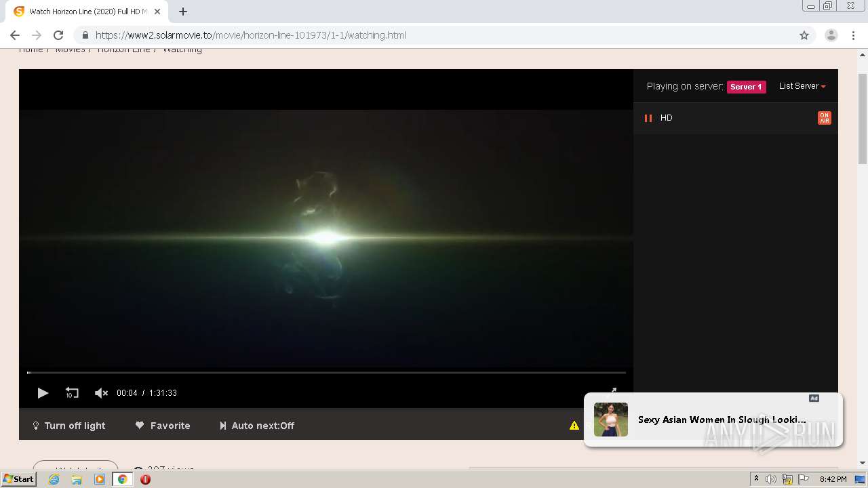The height and width of the screenshot is (488, 868).
Task: Click the ad woman thumbnail
Action: click(611, 420)
